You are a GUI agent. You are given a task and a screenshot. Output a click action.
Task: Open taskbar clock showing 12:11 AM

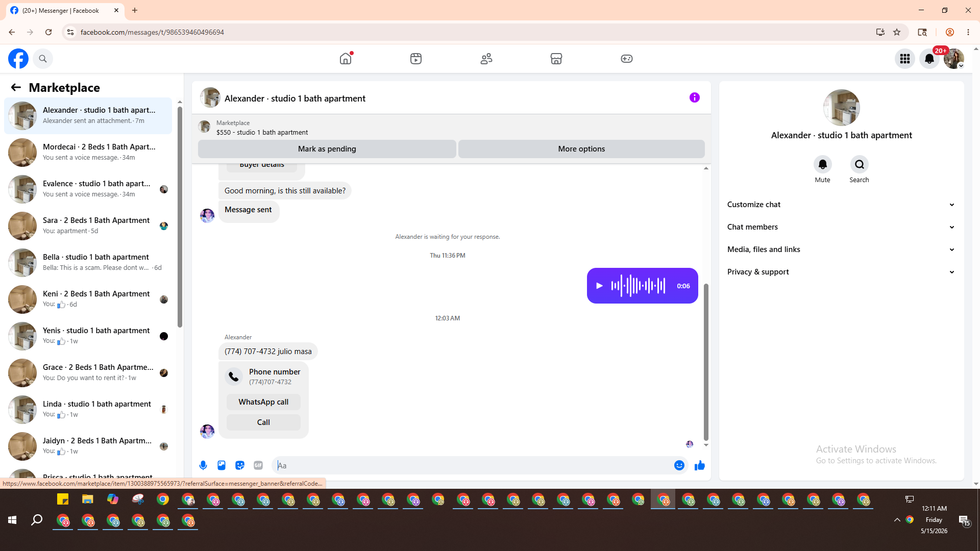934,520
